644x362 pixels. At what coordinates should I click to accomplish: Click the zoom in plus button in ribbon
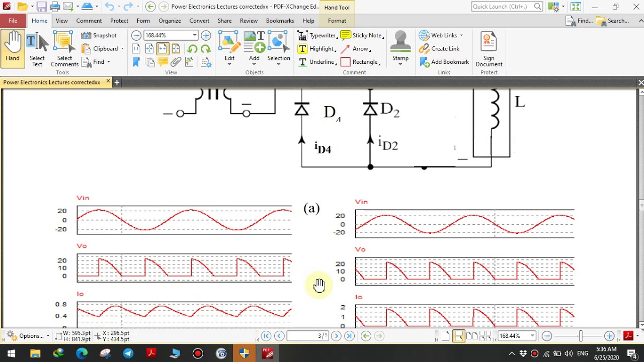[206, 35]
